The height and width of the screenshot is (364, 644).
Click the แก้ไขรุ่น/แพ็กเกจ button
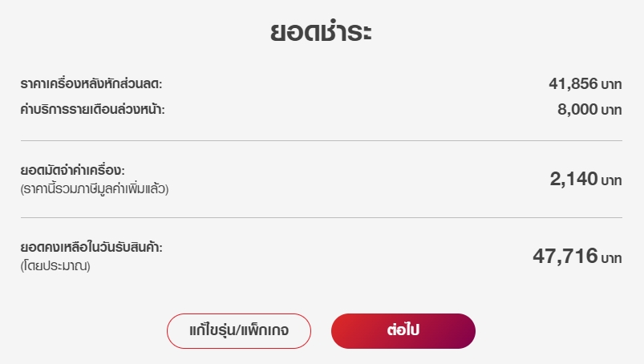pos(239,331)
